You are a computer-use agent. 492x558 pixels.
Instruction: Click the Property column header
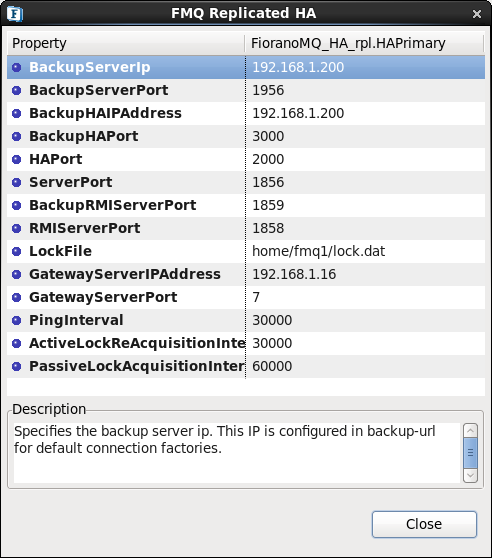[x=126, y=43]
